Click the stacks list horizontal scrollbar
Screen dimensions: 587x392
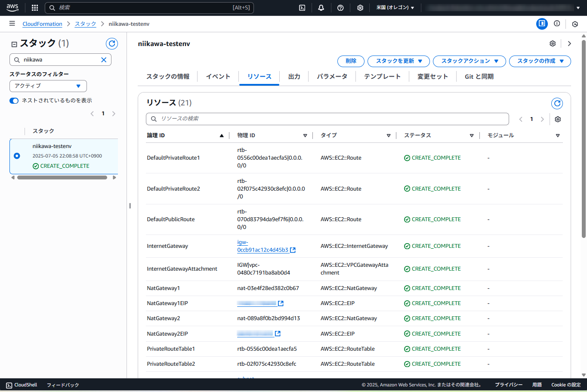[x=62, y=178]
